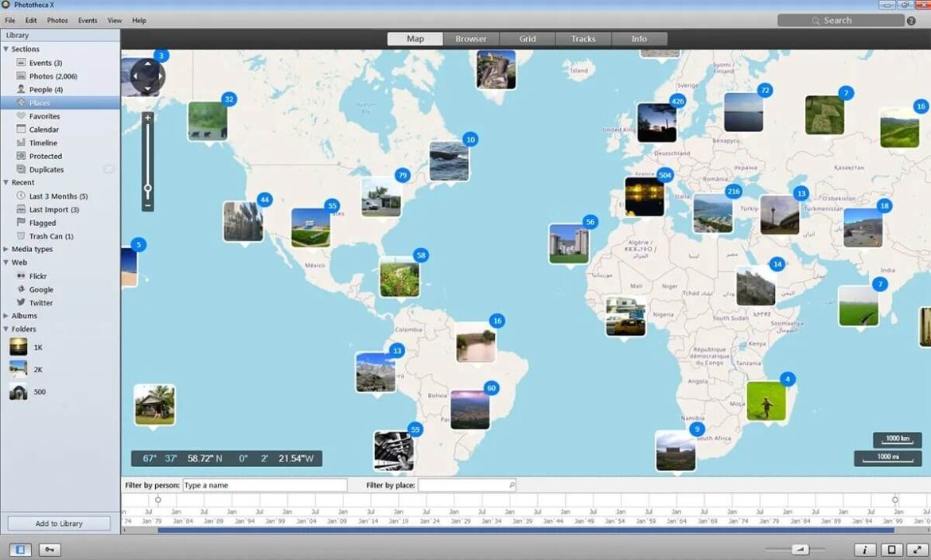The height and width of the screenshot is (560, 931).
Task: Select the 2K folder
Action: (x=37, y=369)
